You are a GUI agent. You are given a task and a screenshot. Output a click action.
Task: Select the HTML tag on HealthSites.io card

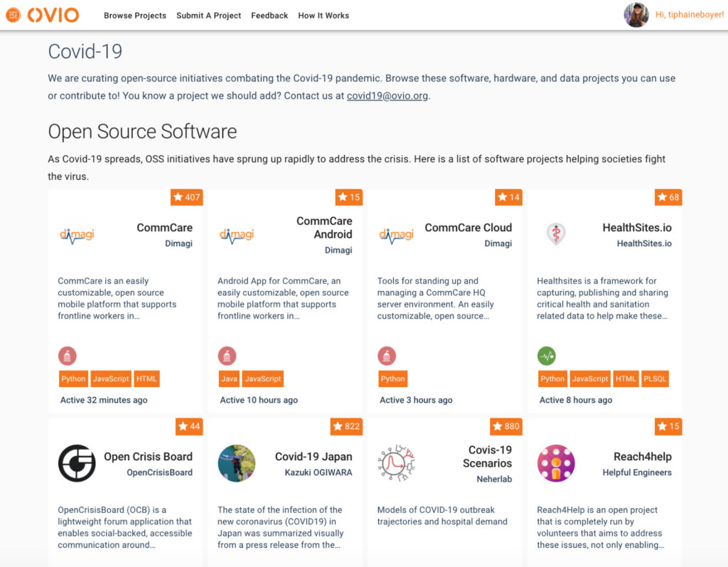coord(626,378)
